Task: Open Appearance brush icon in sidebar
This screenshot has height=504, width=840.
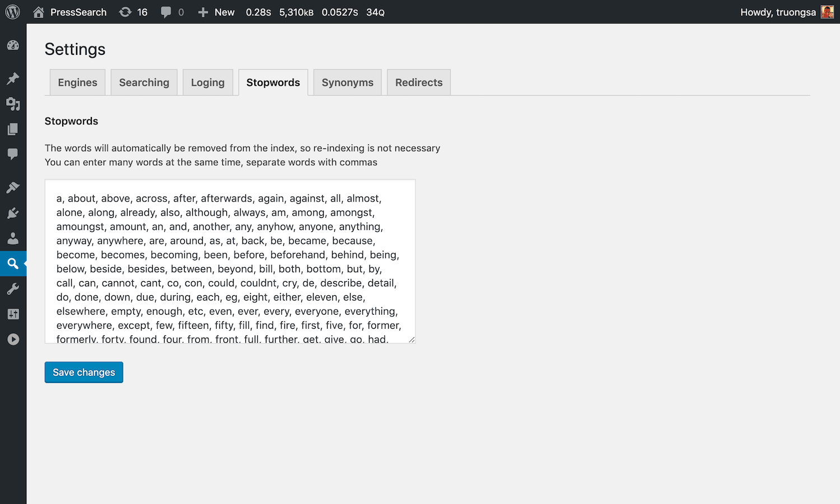Action: click(x=13, y=188)
